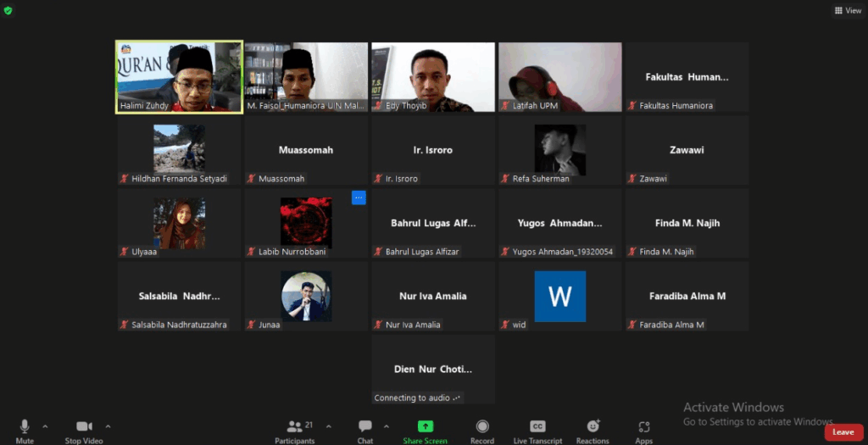Select Halimi Zuhdy's video tile
This screenshot has width=868, height=445.
tap(179, 76)
